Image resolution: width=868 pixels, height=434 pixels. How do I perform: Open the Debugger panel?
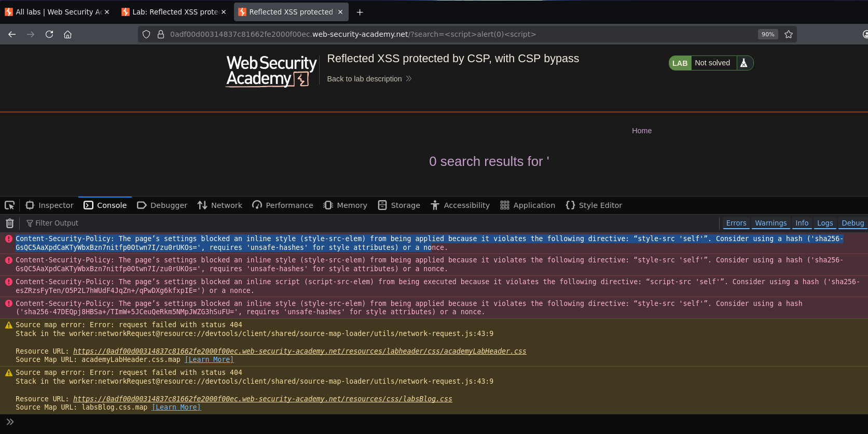click(162, 205)
